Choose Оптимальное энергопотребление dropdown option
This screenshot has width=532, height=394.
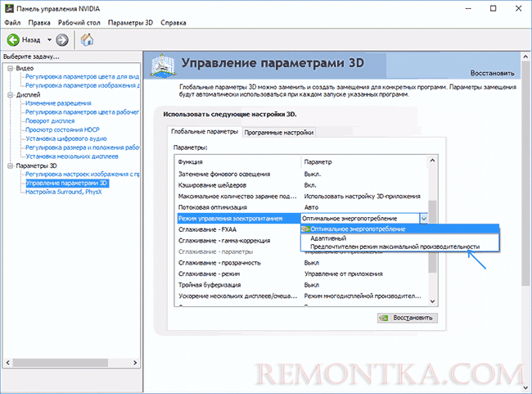400,229
